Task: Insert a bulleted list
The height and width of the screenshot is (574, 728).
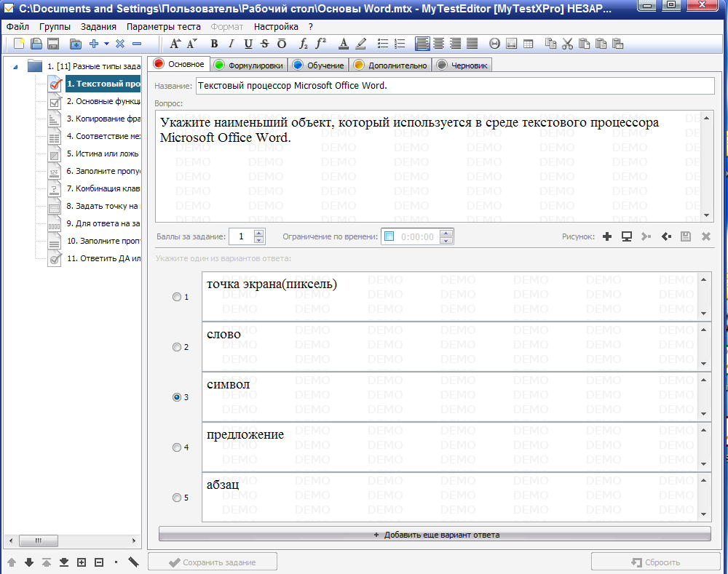Action: (383, 44)
